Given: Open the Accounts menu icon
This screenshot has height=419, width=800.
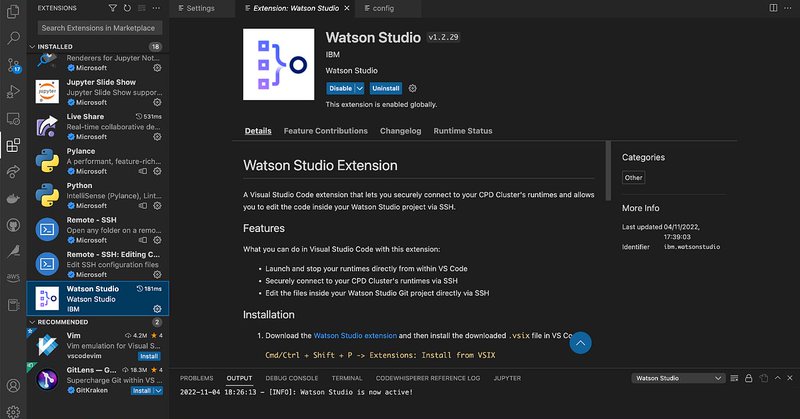Looking at the screenshot, I should 13,385.
